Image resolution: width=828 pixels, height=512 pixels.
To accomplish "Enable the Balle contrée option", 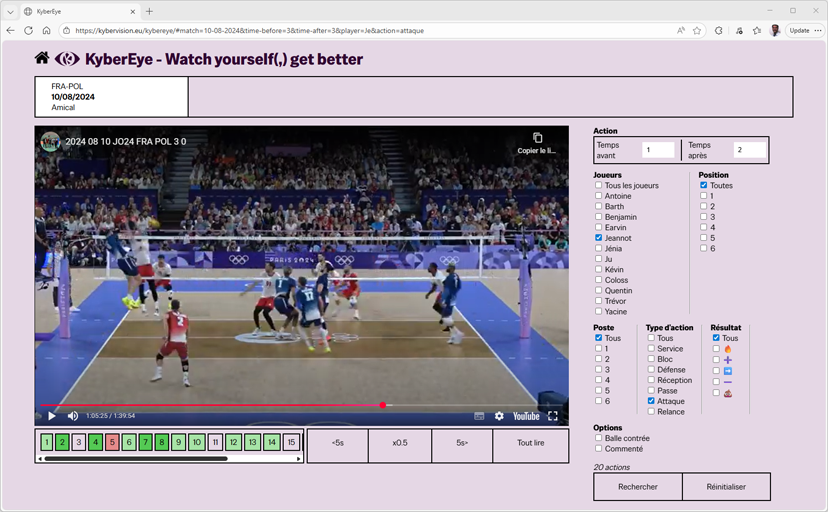I will [598, 438].
